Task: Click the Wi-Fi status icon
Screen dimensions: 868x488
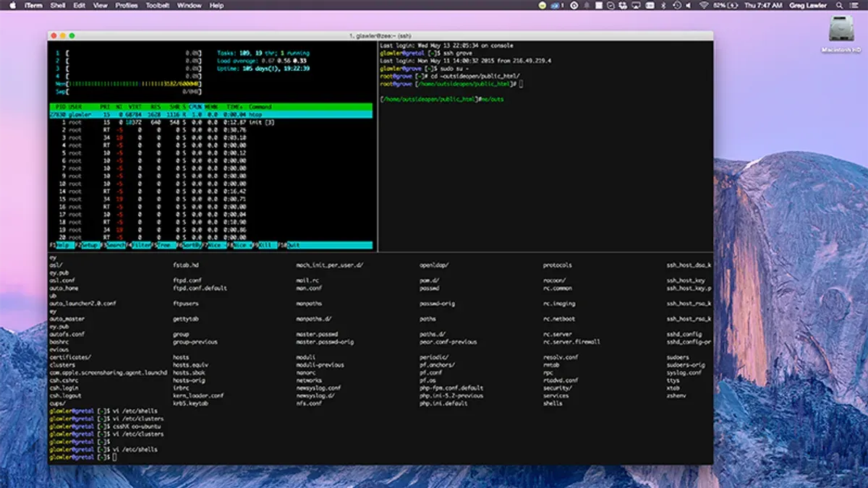Action: pyautogui.click(x=703, y=5)
